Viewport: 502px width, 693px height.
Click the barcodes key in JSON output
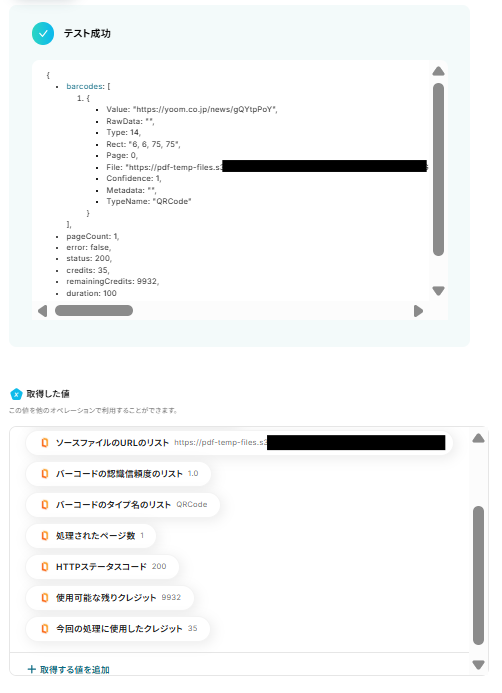coord(85,86)
